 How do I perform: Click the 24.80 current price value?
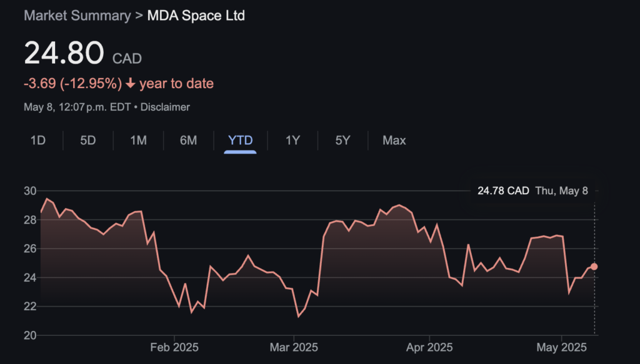coord(64,53)
